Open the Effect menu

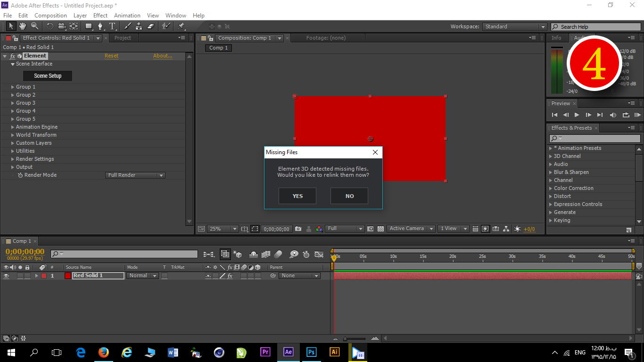(x=100, y=16)
